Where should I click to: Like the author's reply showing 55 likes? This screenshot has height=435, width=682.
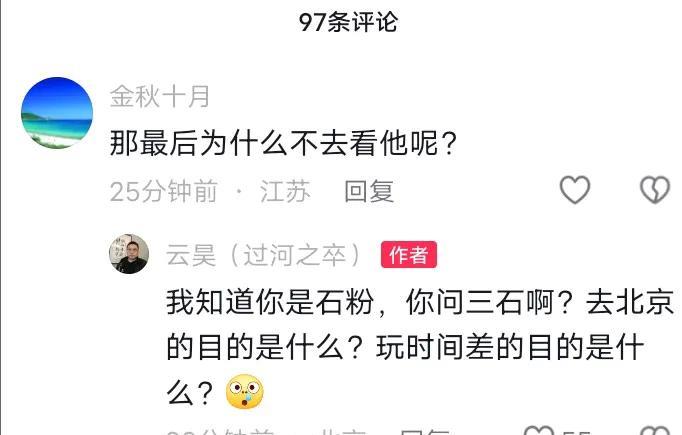click(x=538, y=432)
